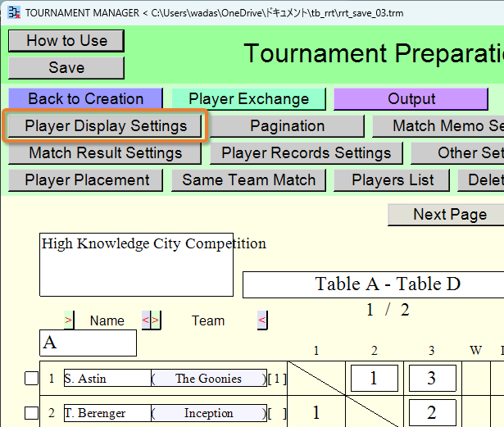
Task: Click the W column header
Action: (x=476, y=351)
